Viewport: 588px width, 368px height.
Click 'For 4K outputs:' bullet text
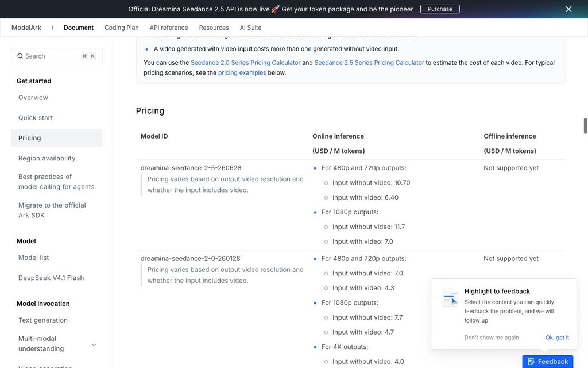point(345,347)
